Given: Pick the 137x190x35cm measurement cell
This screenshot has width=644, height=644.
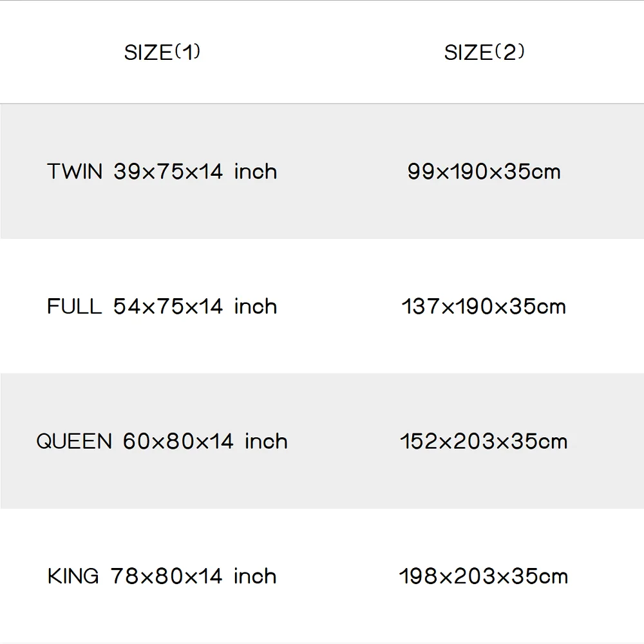Looking at the screenshot, I should [x=484, y=307].
